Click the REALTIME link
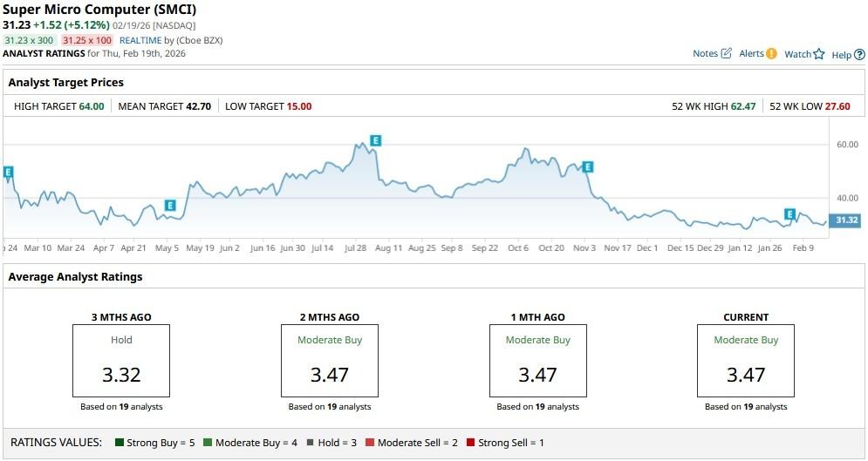 point(140,40)
